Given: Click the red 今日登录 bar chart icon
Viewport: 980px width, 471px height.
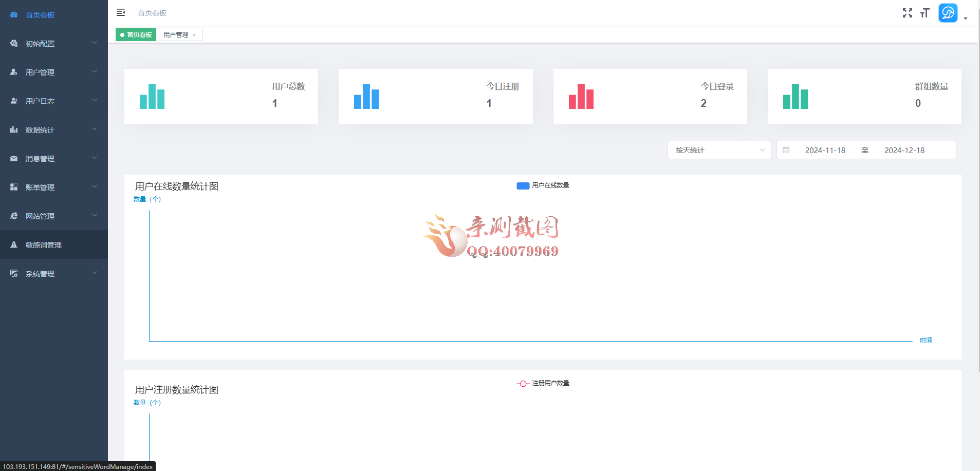Looking at the screenshot, I should pyautogui.click(x=581, y=97).
